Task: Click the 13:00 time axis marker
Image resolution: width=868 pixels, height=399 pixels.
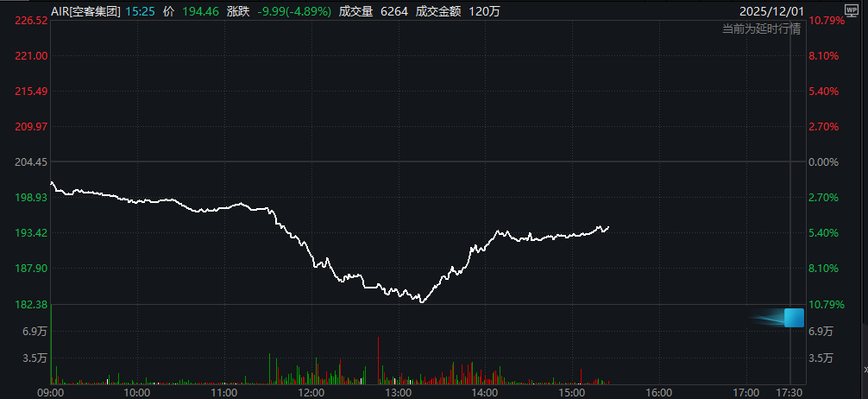Action: (x=398, y=392)
